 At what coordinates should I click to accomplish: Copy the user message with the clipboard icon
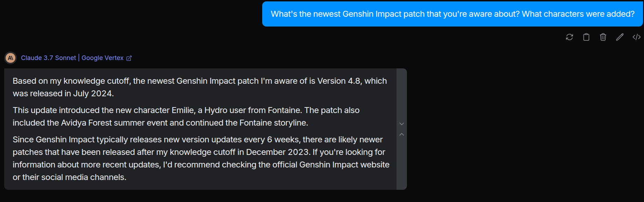[586, 37]
